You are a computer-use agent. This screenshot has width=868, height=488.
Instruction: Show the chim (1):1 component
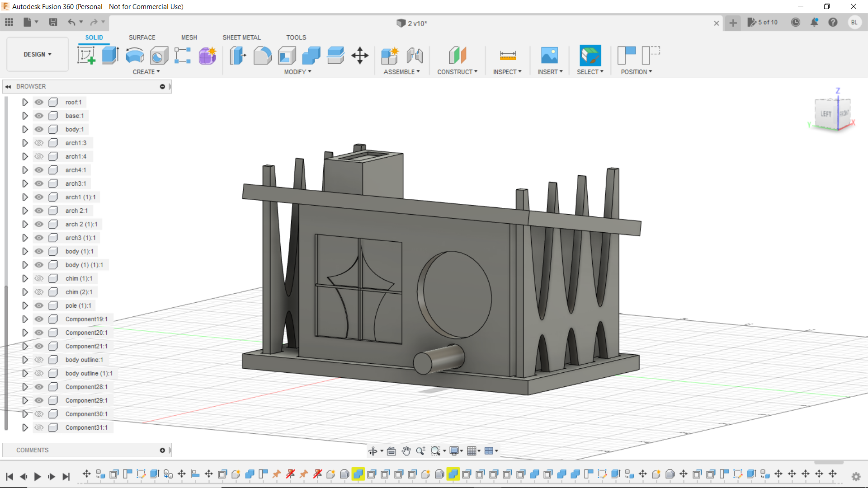[x=39, y=278]
